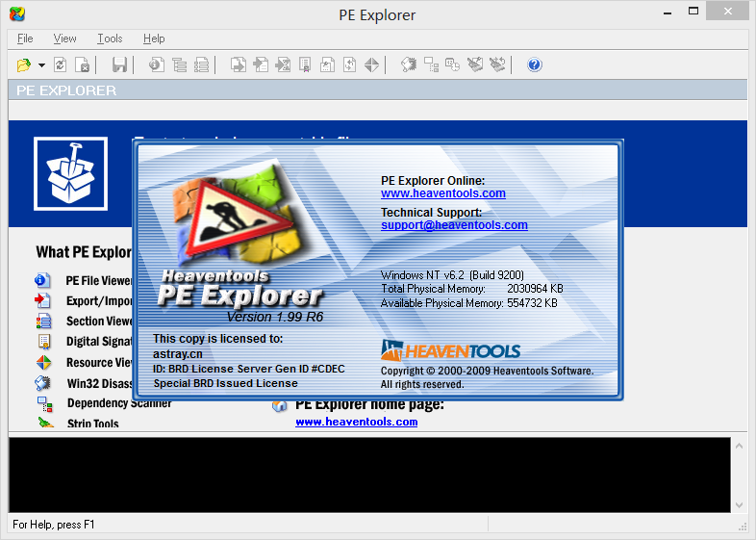
Task: Close the file using the toolbar icon
Action: click(x=83, y=64)
